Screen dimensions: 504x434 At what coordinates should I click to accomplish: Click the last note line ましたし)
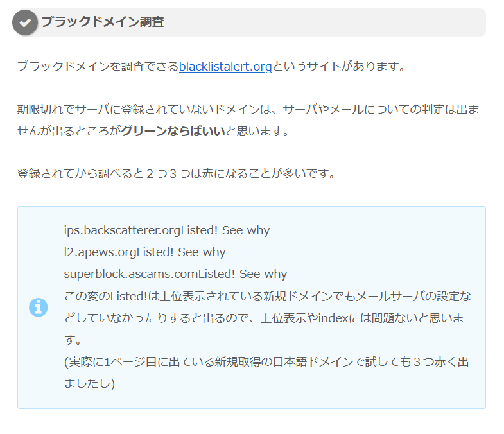[89, 384]
